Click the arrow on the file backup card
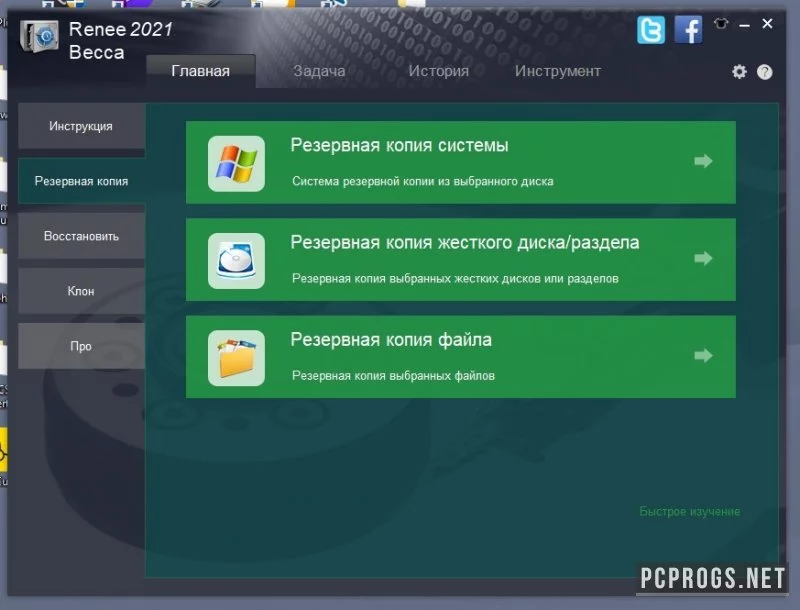 [703, 355]
